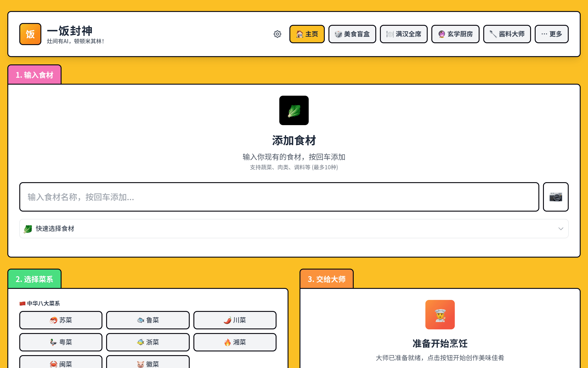
Task: Select the 鲁菜 cuisine option
Action: coord(148,320)
